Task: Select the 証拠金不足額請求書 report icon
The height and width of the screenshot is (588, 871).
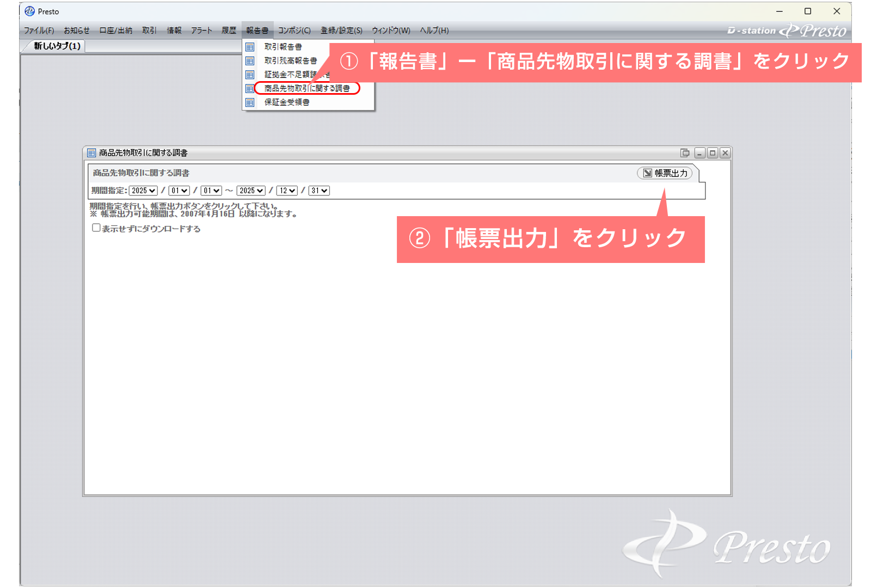Action: click(x=250, y=75)
